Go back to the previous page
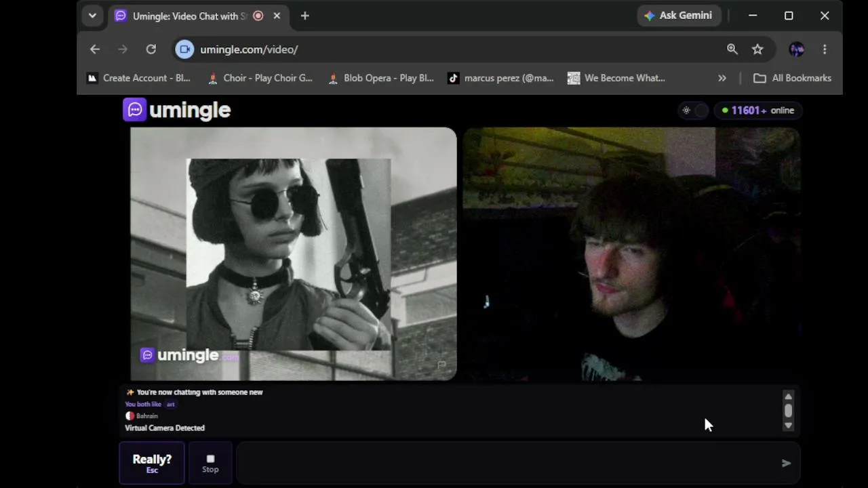868x488 pixels. pyautogui.click(x=95, y=49)
